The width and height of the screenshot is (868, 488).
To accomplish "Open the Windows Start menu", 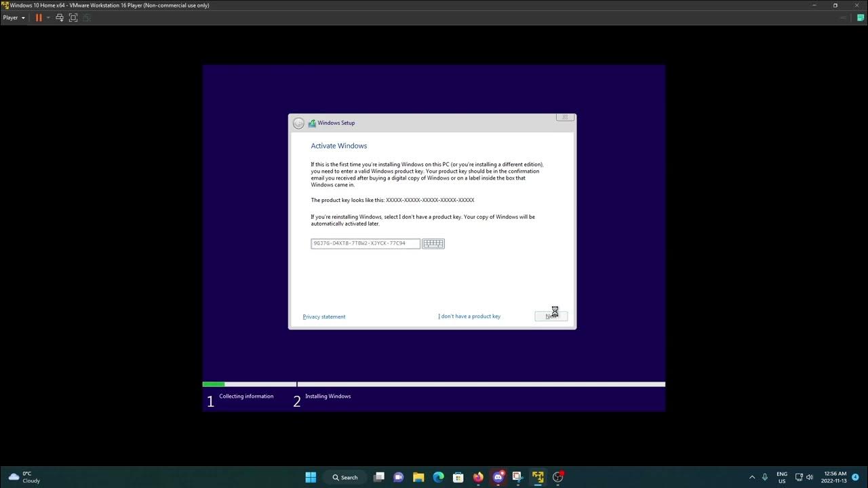I will (x=311, y=477).
